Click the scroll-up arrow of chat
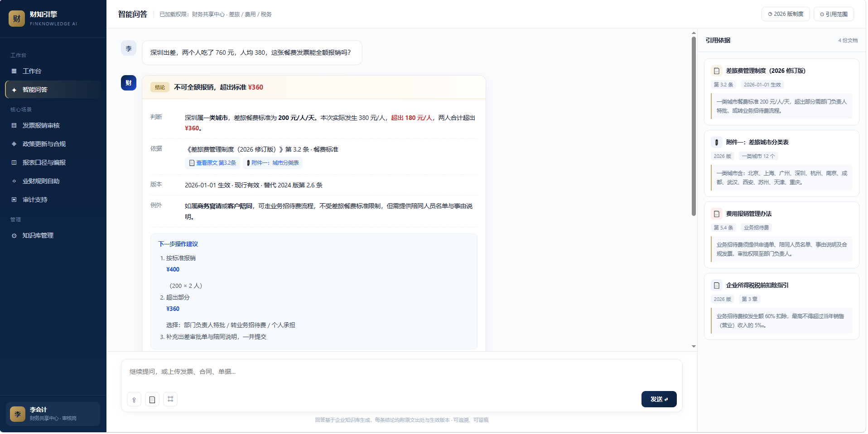The image size is (868, 434). pos(694,33)
